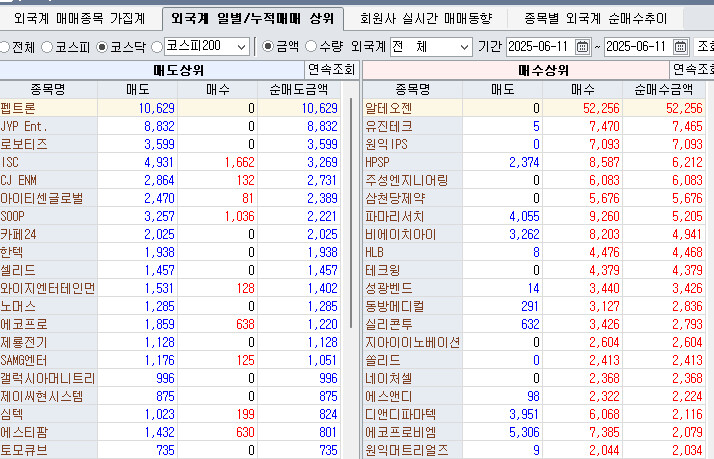Viewport: 714px width, 459px height.
Task: Select 한텍 stock name
Action: point(12,252)
